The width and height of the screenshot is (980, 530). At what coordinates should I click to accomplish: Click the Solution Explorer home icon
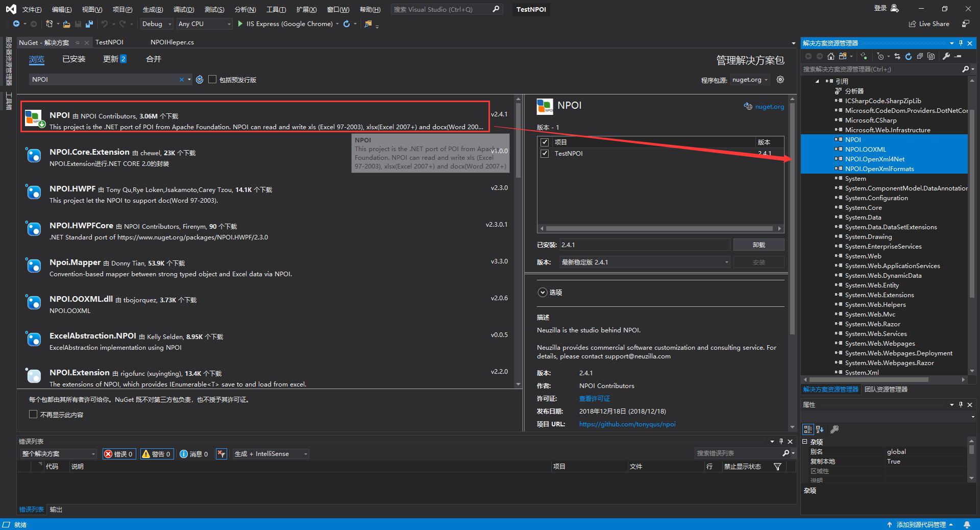point(831,56)
